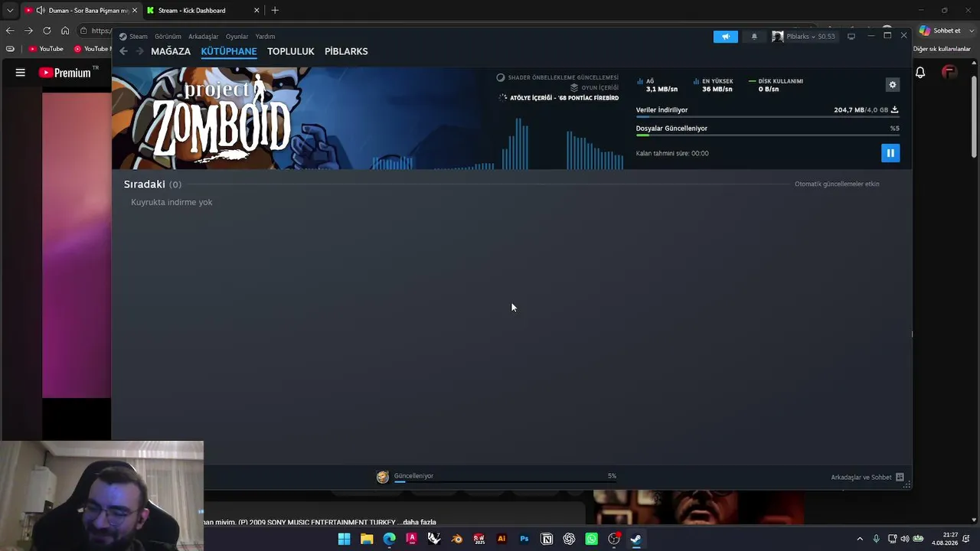Open the Görünüm menu
This screenshot has width=980, height=551.
point(168,37)
